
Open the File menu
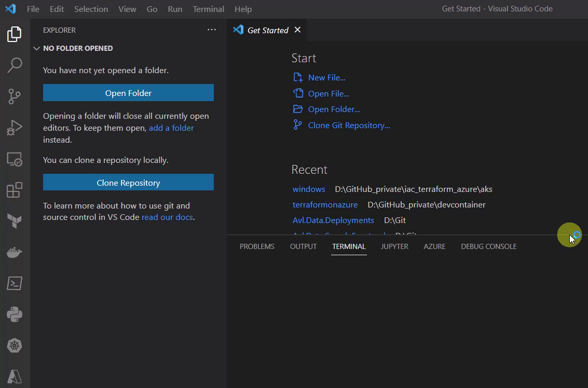33,9
